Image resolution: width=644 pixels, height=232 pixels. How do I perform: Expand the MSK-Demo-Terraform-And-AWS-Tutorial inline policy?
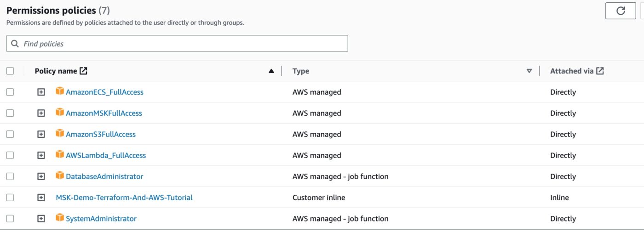point(41,198)
